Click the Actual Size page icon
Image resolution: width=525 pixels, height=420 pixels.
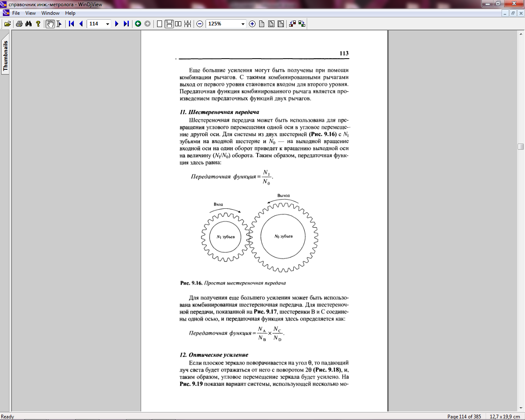tap(262, 24)
